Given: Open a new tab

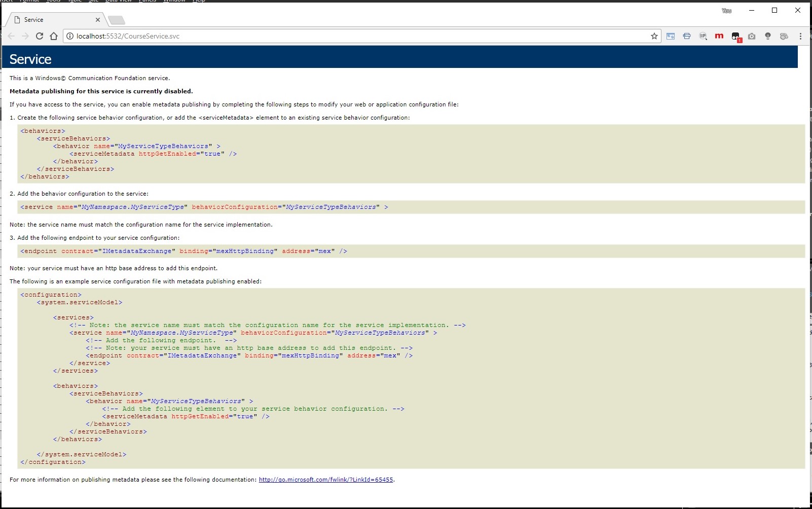Looking at the screenshot, I should [117, 20].
